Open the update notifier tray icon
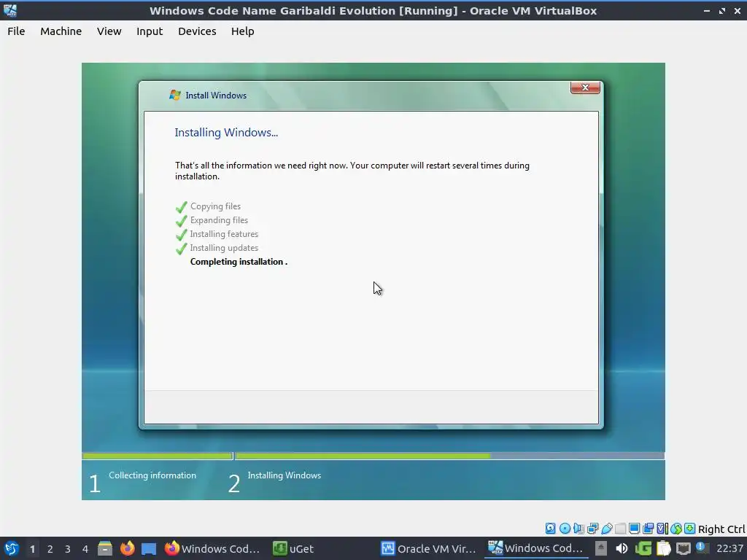The height and width of the screenshot is (560, 747). pyautogui.click(x=701, y=547)
